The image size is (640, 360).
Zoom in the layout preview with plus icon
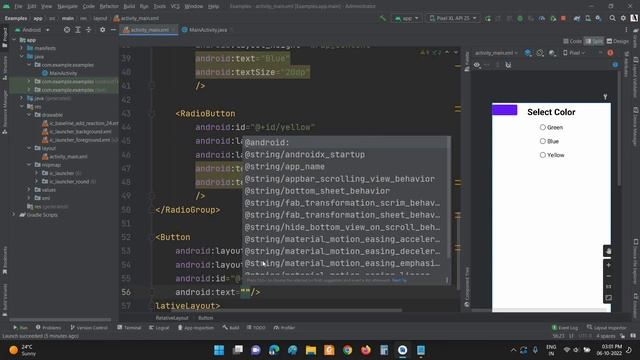608,265
